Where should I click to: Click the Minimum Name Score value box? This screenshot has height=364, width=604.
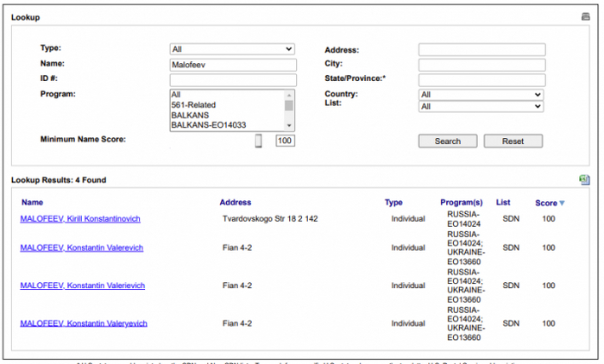[285, 141]
